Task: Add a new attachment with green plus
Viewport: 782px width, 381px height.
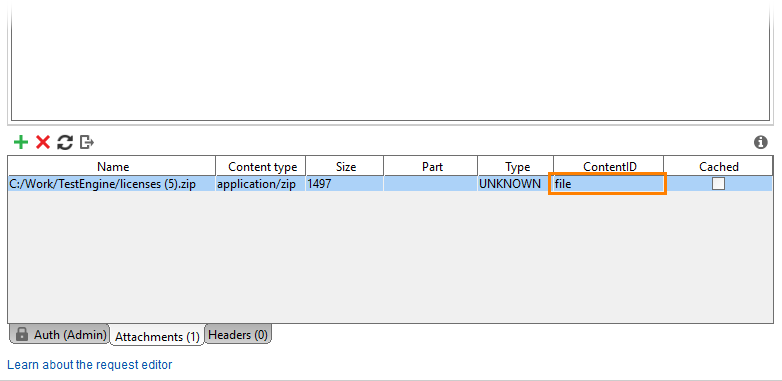Action: [21, 143]
